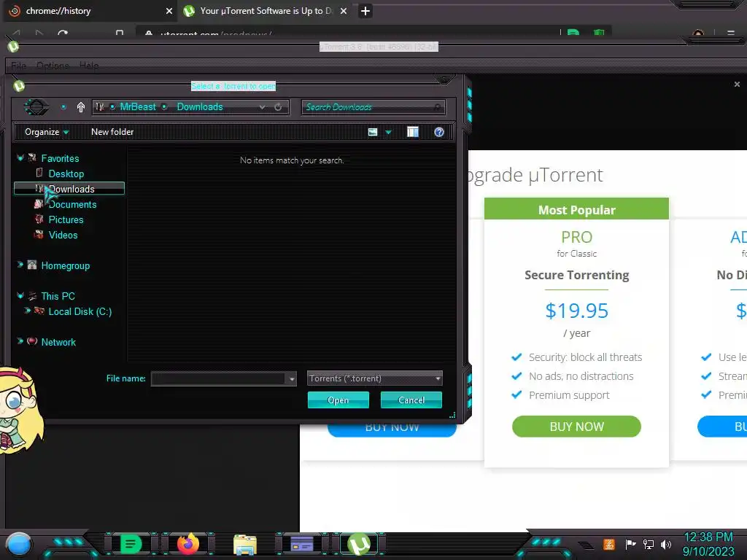The width and height of the screenshot is (747, 560).
Task: Open Action Center flag icon
Action: pos(631,544)
